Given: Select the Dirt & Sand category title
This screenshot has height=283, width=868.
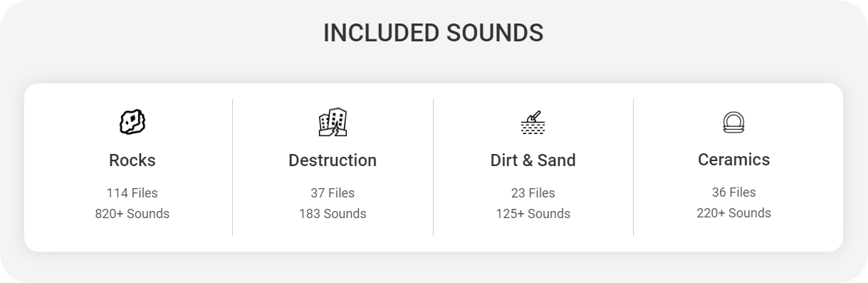Looking at the screenshot, I should coord(533,160).
